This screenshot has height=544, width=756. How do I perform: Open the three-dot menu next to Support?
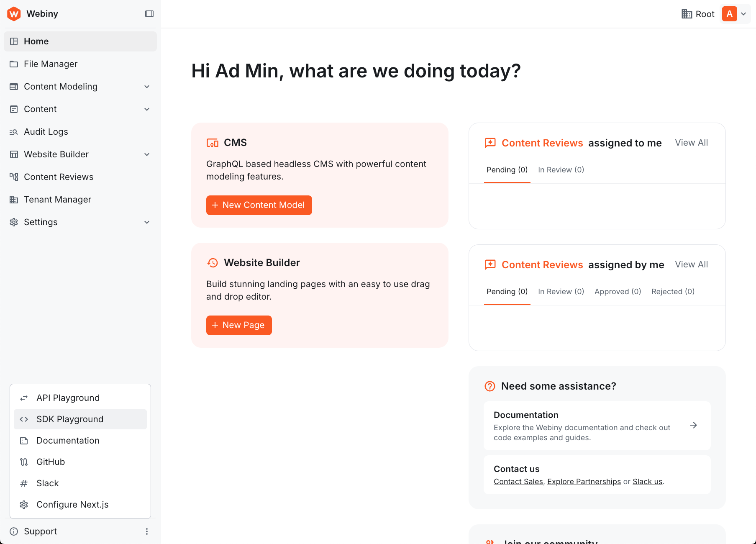point(147,531)
